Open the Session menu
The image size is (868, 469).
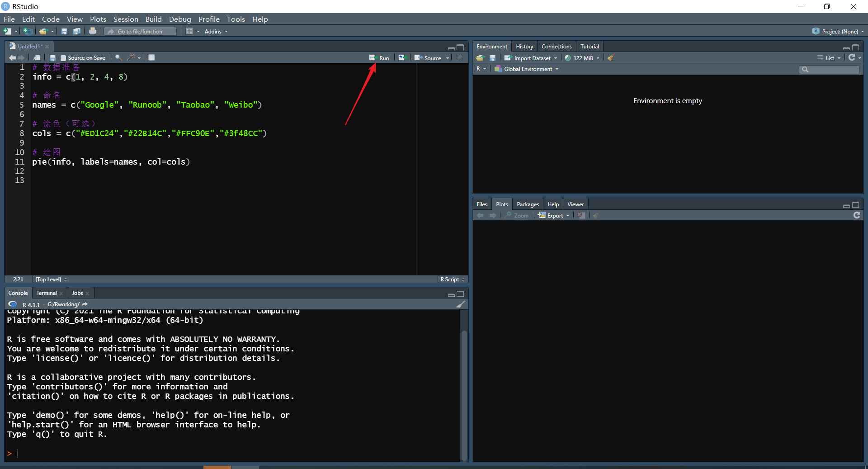[126, 19]
